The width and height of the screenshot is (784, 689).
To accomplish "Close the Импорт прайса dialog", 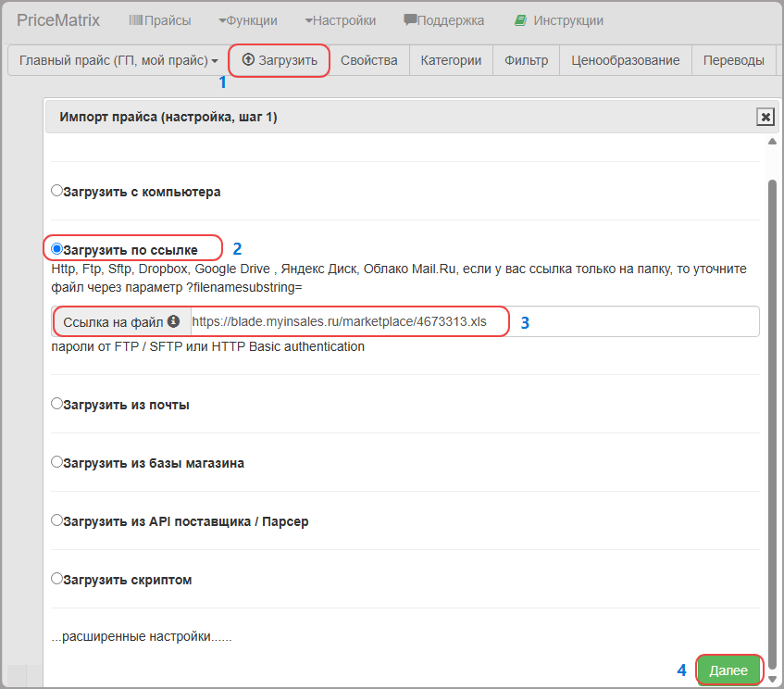I will (765, 117).
